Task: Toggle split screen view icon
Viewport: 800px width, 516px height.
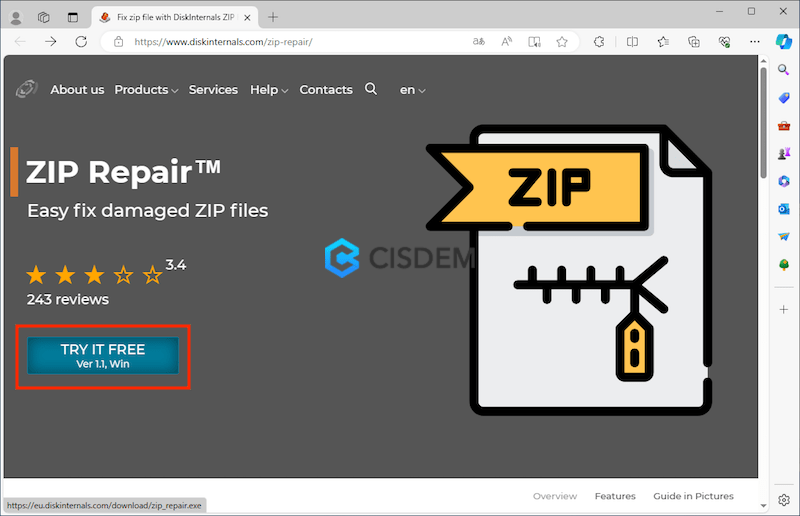Action: (631, 42)
